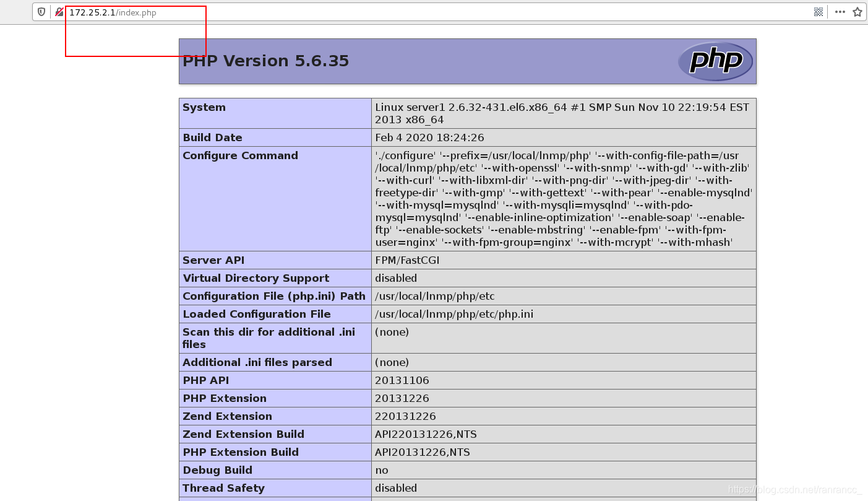This screenshot has width=868, height=501.
Task: Select the 'API20131226,NTS' value
Action: [423, 452]
